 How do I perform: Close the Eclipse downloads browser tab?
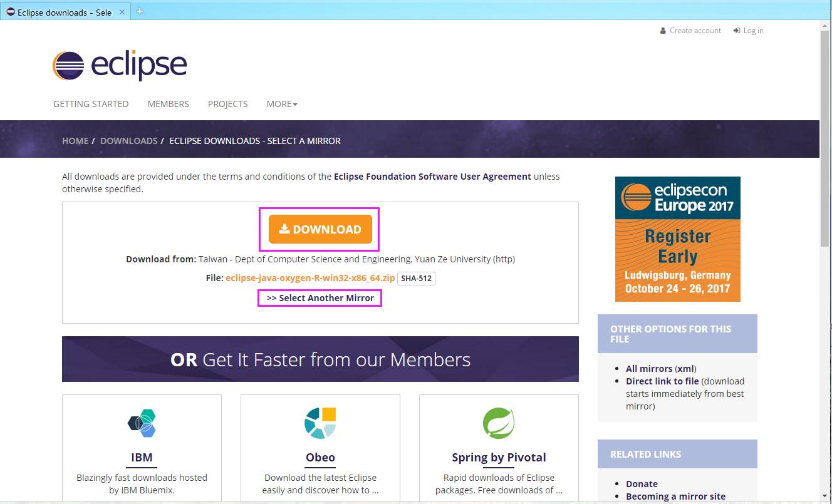pyautogui.click(x=122, y=12)
